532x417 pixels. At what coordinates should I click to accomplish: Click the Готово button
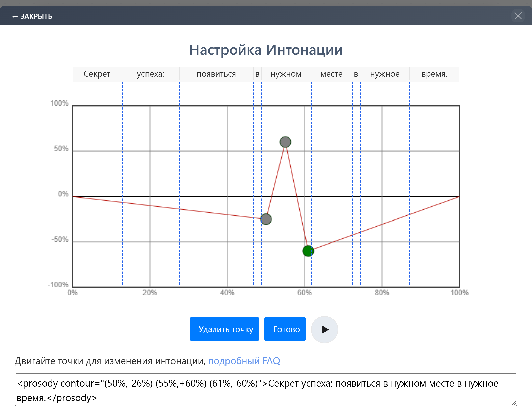pyautogui.click(x=285, y=329)
